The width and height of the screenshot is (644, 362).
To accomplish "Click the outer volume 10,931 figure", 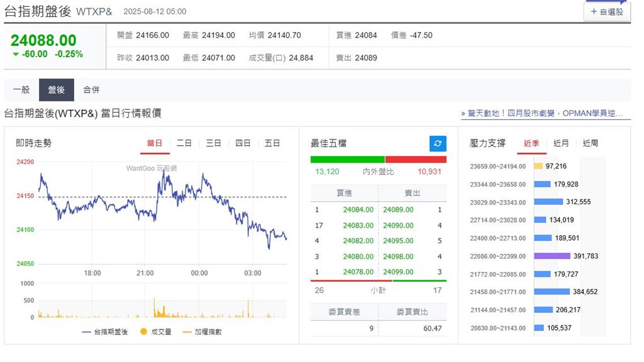I will [x=429, y=172].
